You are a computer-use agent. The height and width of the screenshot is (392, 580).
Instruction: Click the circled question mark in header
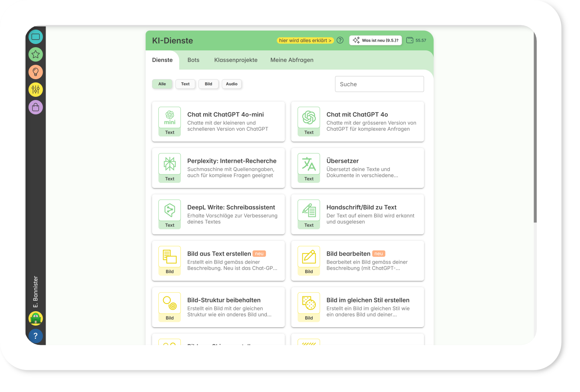(340, 40)
